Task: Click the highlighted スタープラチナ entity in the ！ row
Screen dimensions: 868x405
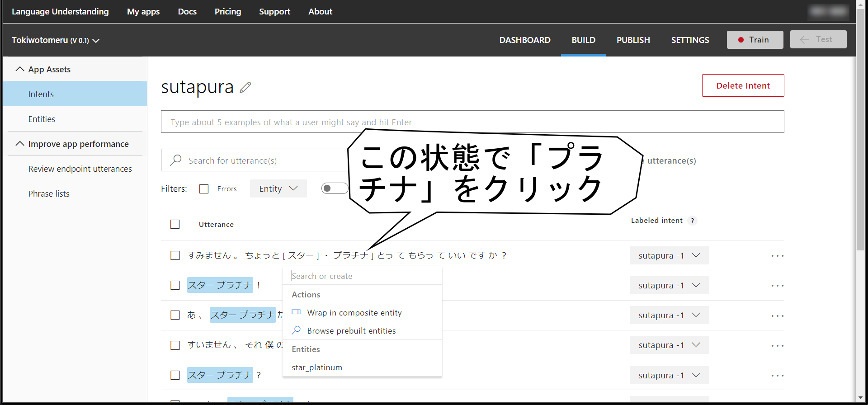Action: (220, 285)
